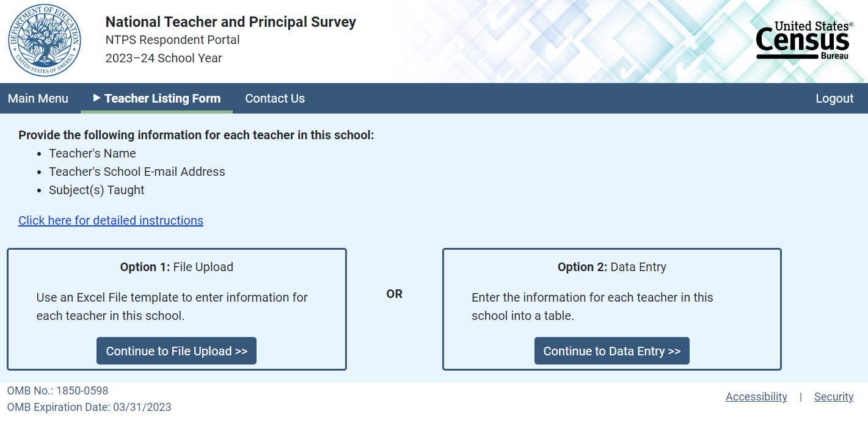Screen dimensions: 868x428
Task: Click the Option 1: File Upload heading
Action: [x=177, y=267]
